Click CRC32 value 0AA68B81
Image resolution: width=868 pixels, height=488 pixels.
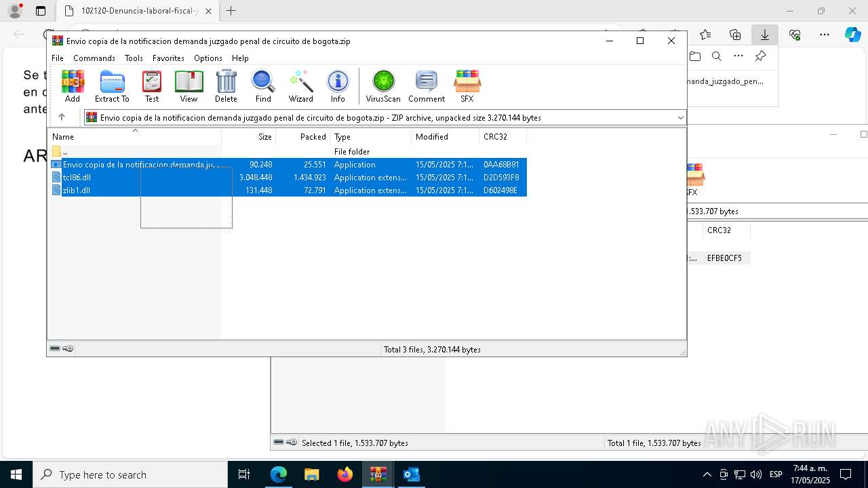tap(501, 165)
